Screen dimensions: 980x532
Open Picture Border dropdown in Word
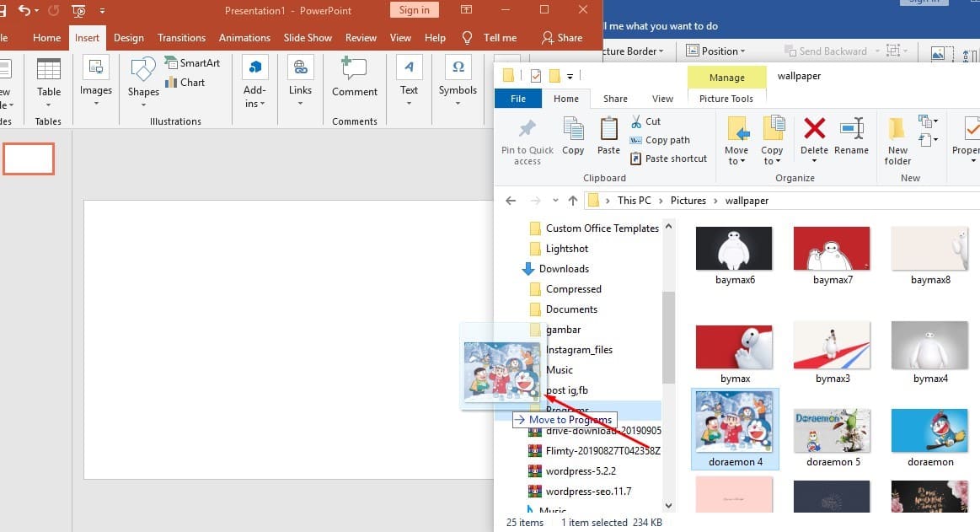point(633,51)
